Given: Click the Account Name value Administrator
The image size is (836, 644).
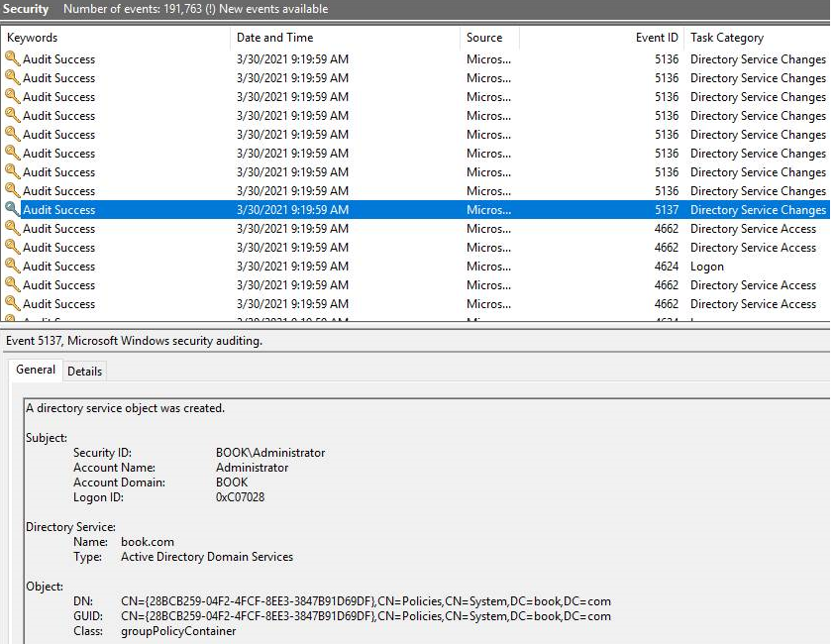Looking at the screenshot, I should point(252,468).
